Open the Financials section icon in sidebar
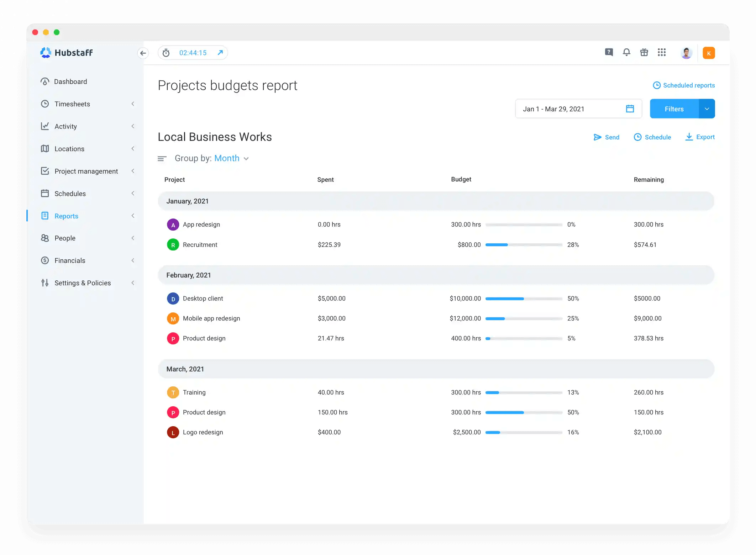 click(x=45, y=260)
